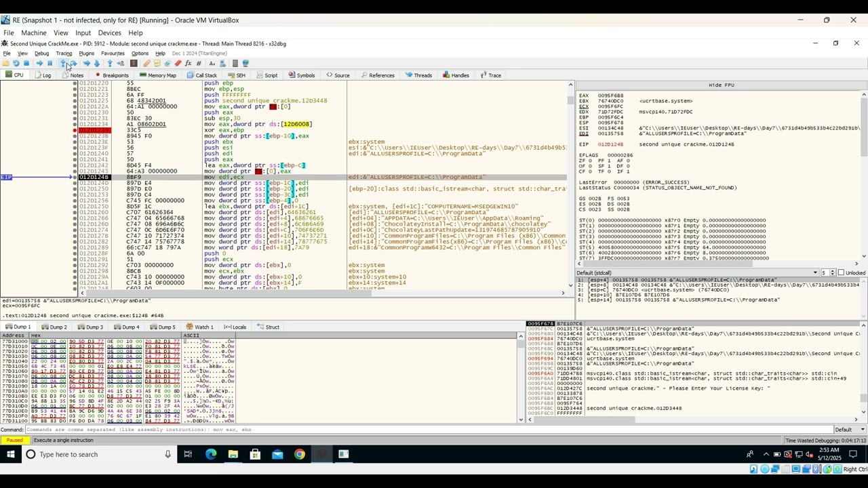This screenshot has width=868, height=488.
Task: Open VirtualBox Devices menu
Action: coord(109,33)
